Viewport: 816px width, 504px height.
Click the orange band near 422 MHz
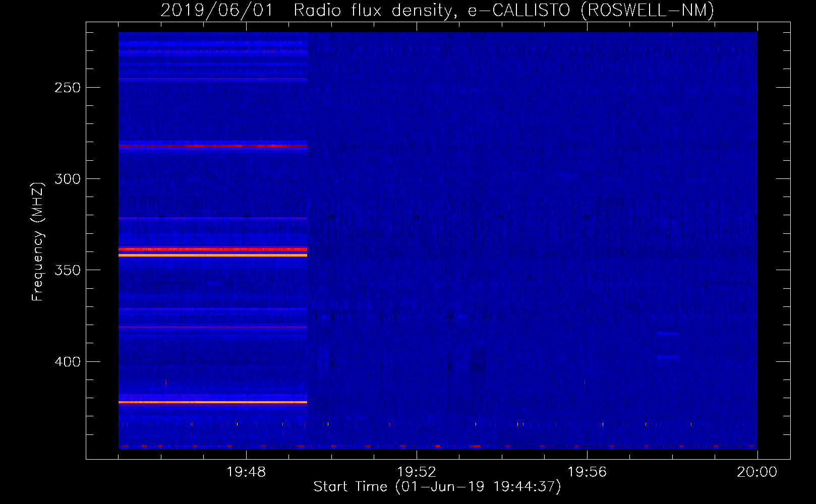click(213, 402)
